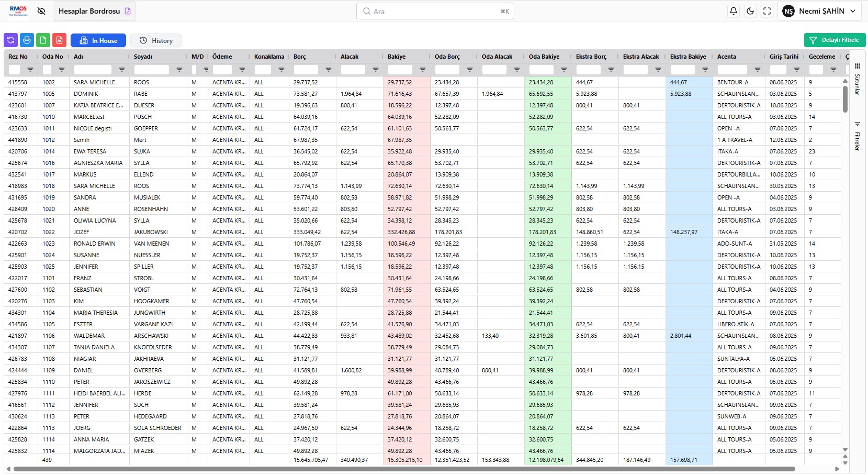This screenshot has height=475, width=868.
Task: Toggle the crossed-eye visibility icon
Action: pos(41,11)
